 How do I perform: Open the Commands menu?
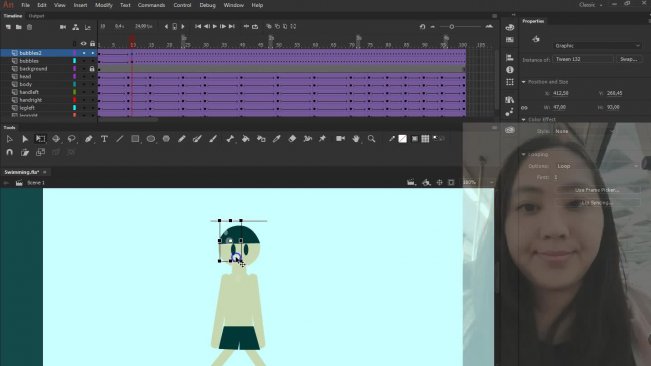click(152, 5)
